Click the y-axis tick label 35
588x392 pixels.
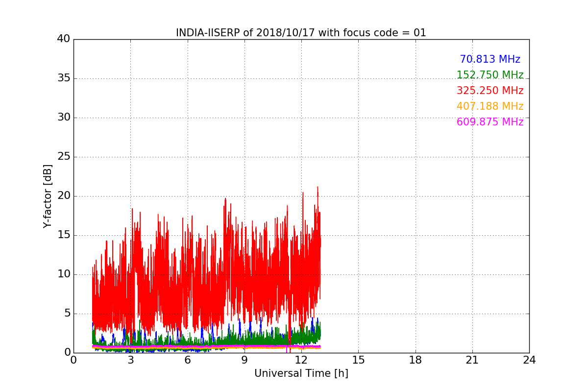(x=64, y=78)
